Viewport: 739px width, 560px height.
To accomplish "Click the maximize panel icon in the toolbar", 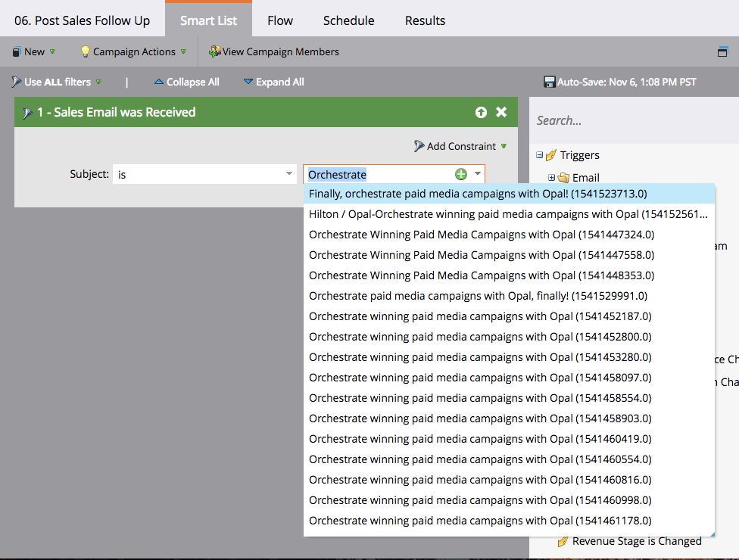I will tap(722, 51).
